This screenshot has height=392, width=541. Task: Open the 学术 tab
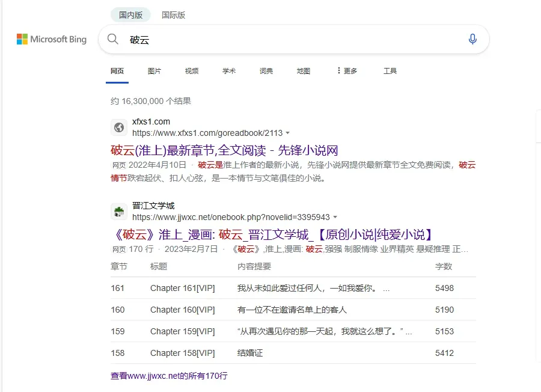(x=229, y=71)
